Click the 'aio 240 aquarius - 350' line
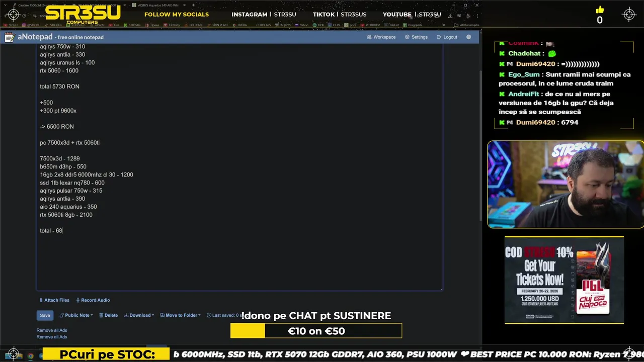The height and width of the screenshot is (362, 644). pos(68,207)
